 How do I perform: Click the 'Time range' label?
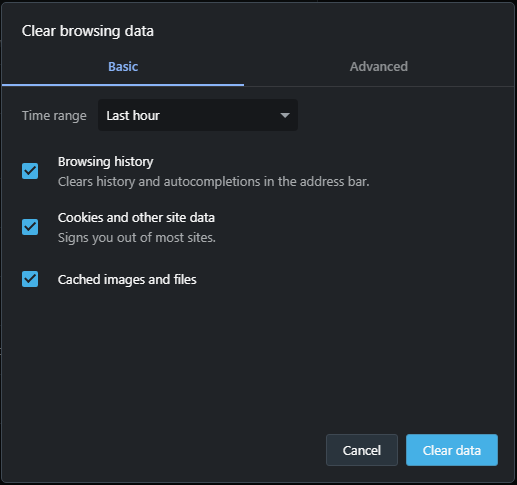click(54, 116)
